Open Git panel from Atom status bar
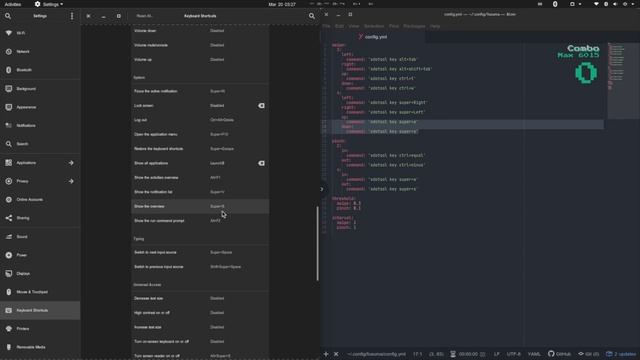 pos(589,354)
